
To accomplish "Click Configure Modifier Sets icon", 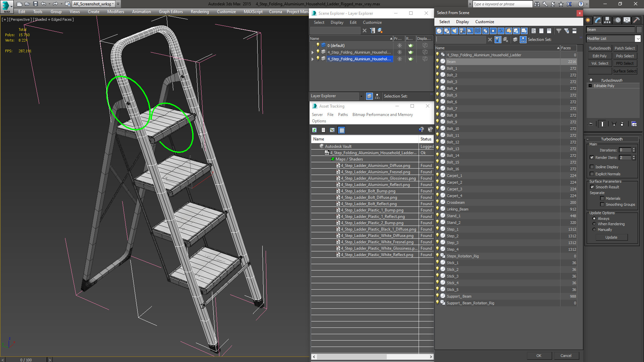I will click(x=634, y=124).
